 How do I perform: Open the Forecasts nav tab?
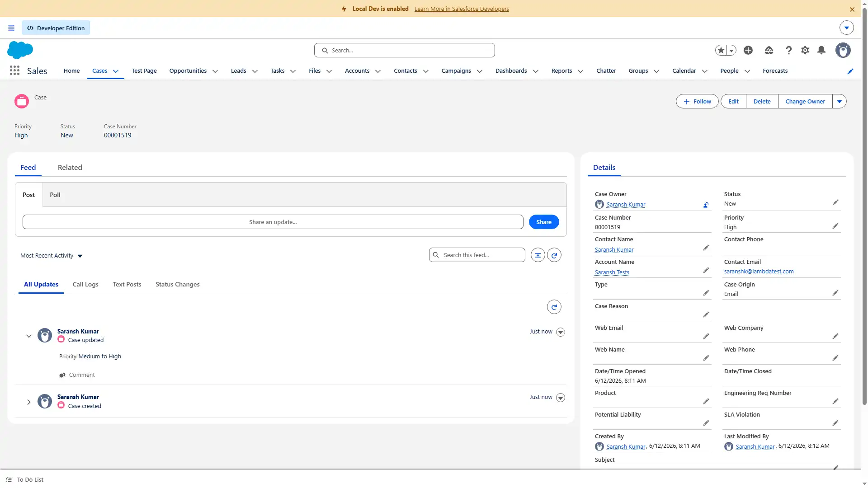coord(775,71)
